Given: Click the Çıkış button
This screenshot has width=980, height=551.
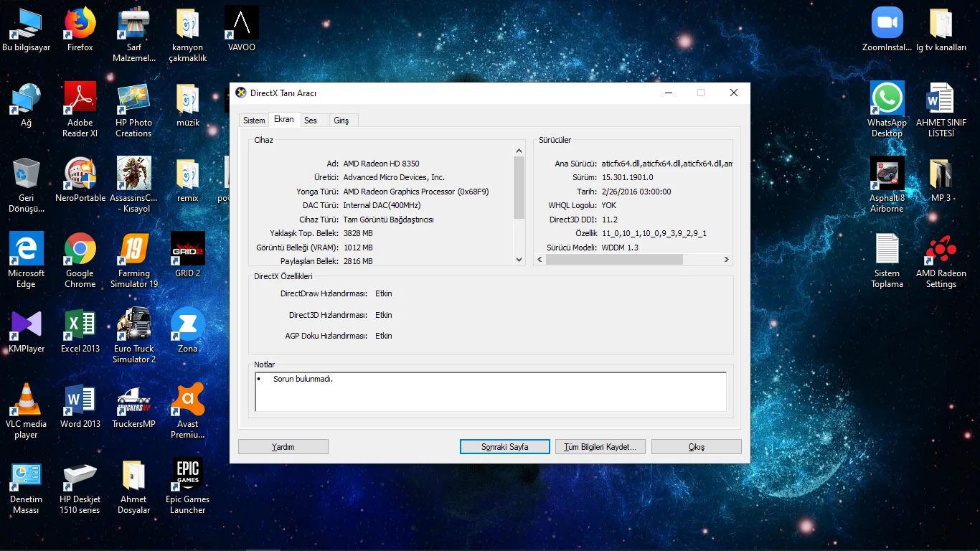Looking at the screenshot, I should pos(697,447).
